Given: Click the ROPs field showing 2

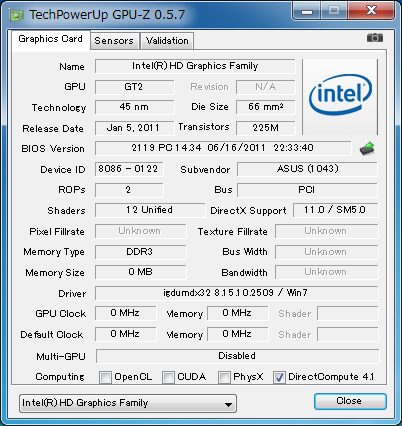Looking at the screenshot, I should point(129,190).
